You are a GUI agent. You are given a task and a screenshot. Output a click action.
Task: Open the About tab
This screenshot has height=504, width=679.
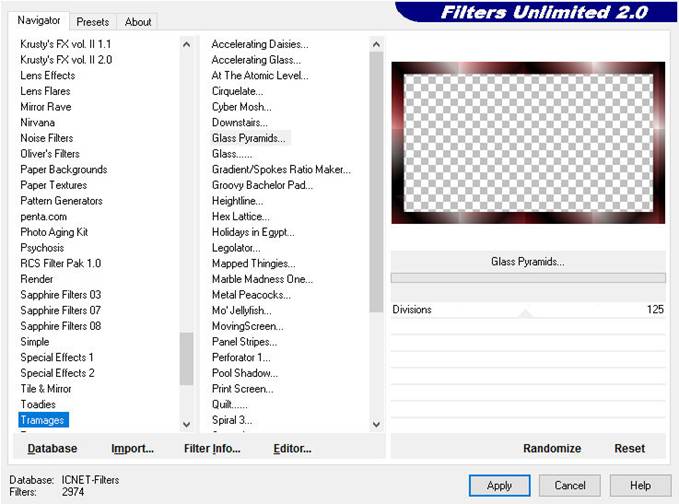tap(138, 21)
